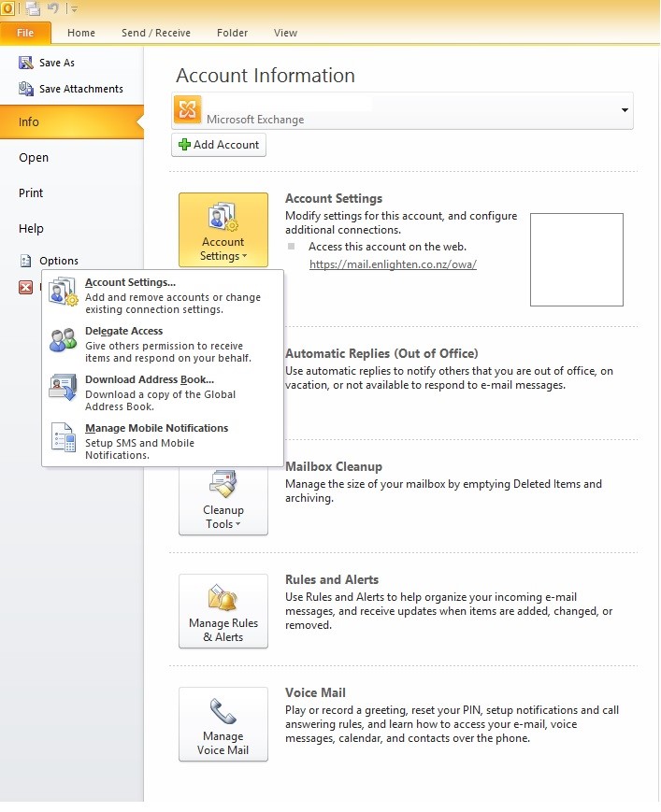Image resolution: width=661 pixels, height=812 pixels.
Task: Click the Rules and Alerts heading
Action: [x=332, y=579]
